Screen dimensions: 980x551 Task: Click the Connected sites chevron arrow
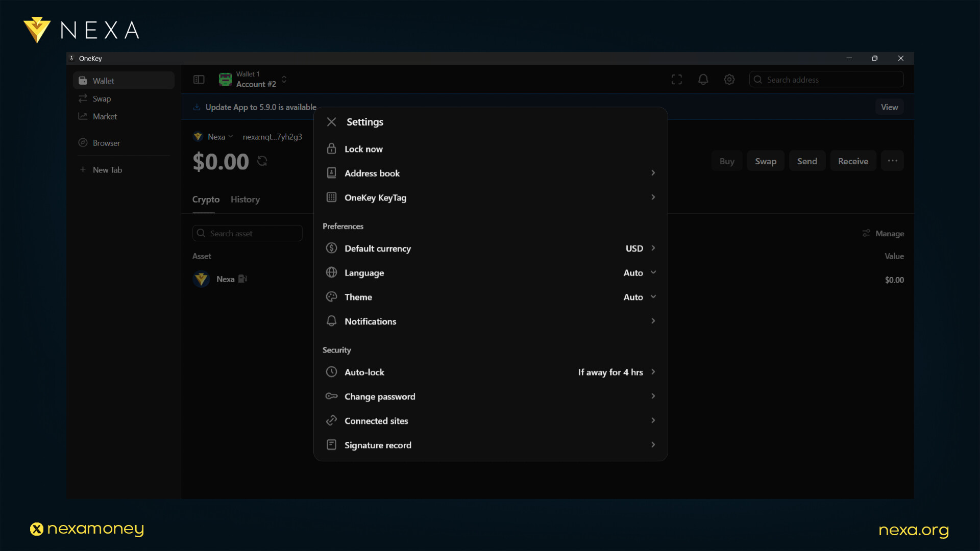click(653, 420)
